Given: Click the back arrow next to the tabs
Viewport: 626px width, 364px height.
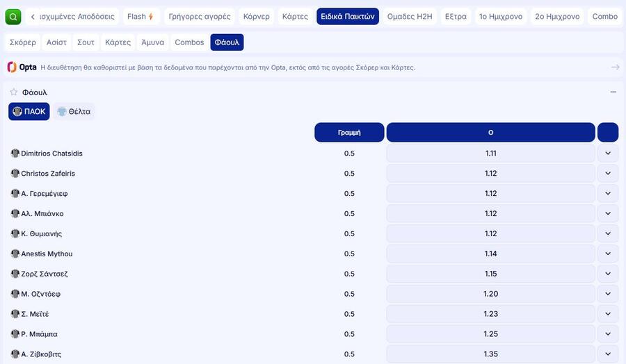Looking at the screenshot, I should 33,17.
